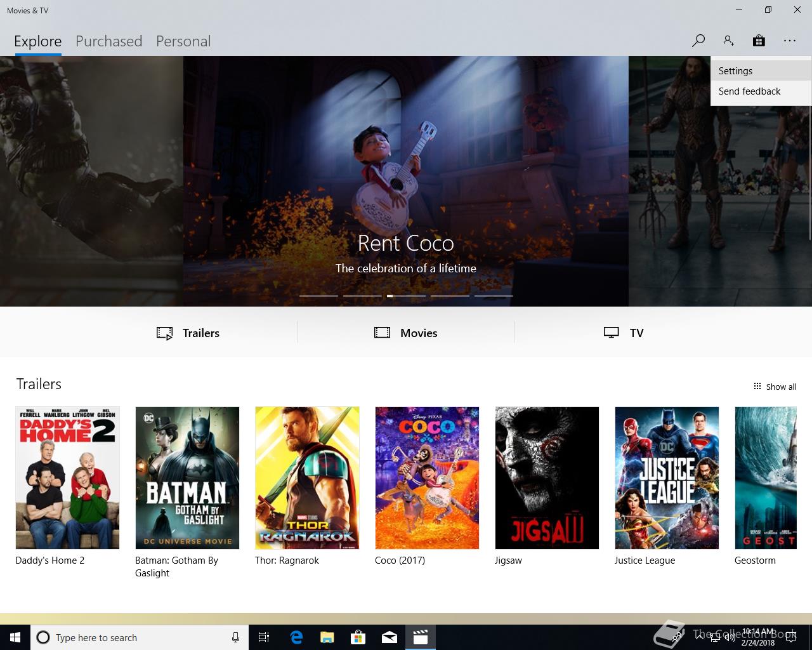Switch to the Purchased tab
The image size is (812, 650).
[108, 41]
